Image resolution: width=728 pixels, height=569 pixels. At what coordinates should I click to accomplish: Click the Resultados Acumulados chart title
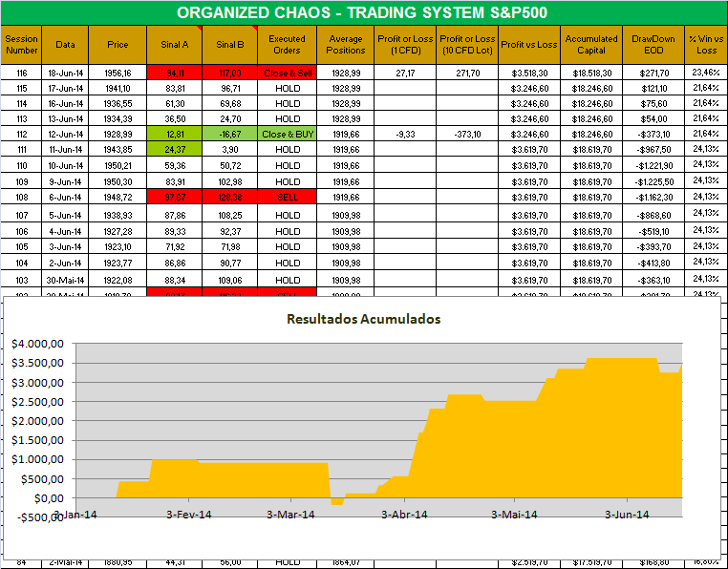[364, 319]
